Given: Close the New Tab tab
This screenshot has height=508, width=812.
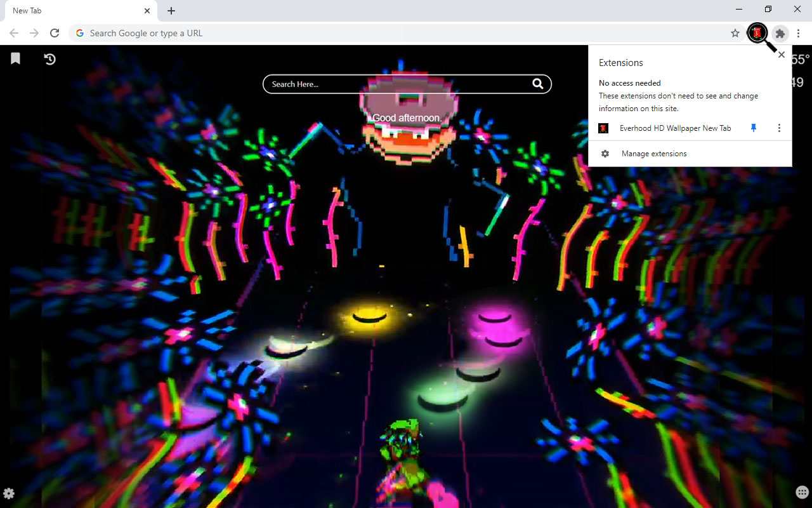Looking at the screenshot, I should coord(147,11).
